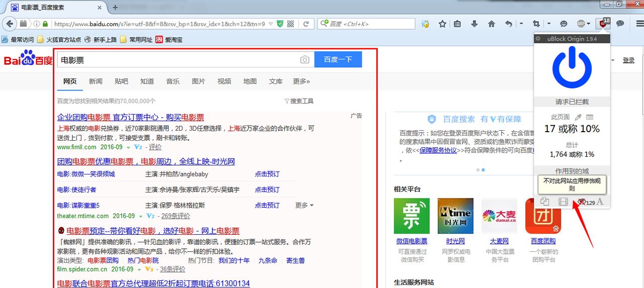Open 大麦网 platform thumbnail
644x288 pixels.
(499, 216)
